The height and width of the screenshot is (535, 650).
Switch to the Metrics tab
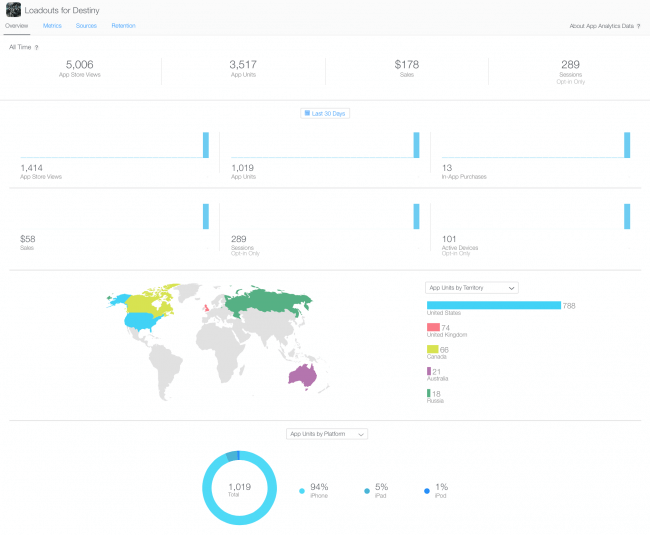click(52, 26)
